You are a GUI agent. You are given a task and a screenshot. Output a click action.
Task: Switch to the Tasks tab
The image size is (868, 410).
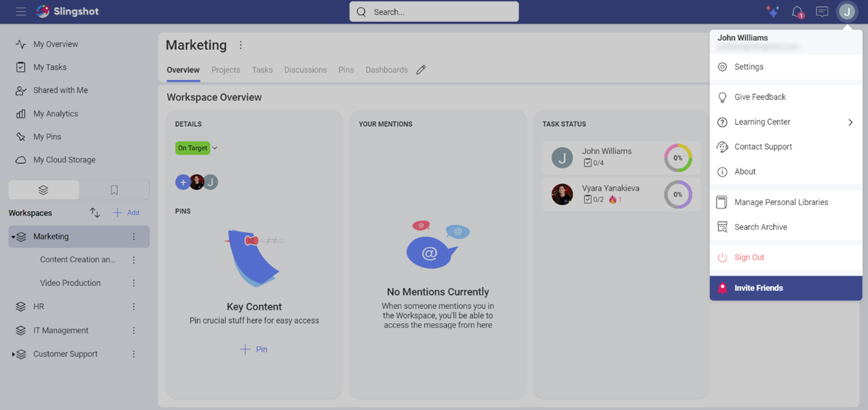262,70
